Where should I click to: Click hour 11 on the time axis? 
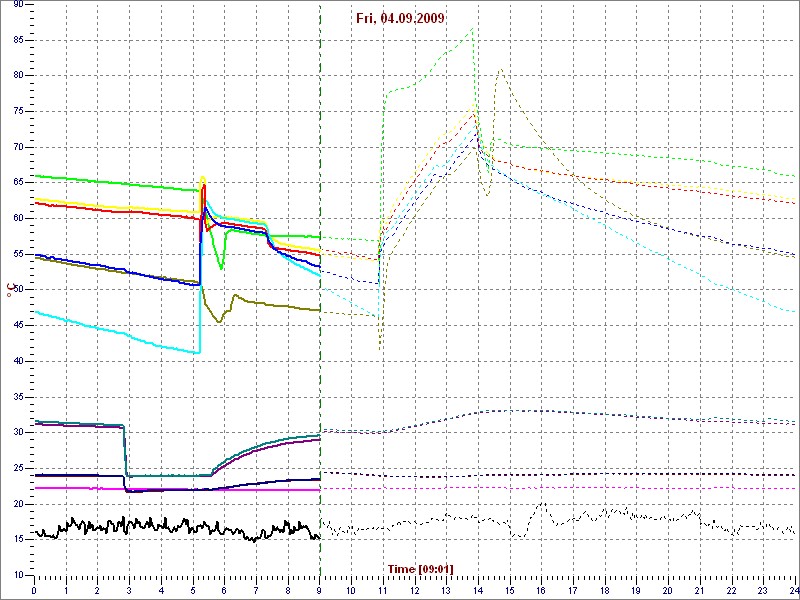pyautogui.click(x=383, y=589)
